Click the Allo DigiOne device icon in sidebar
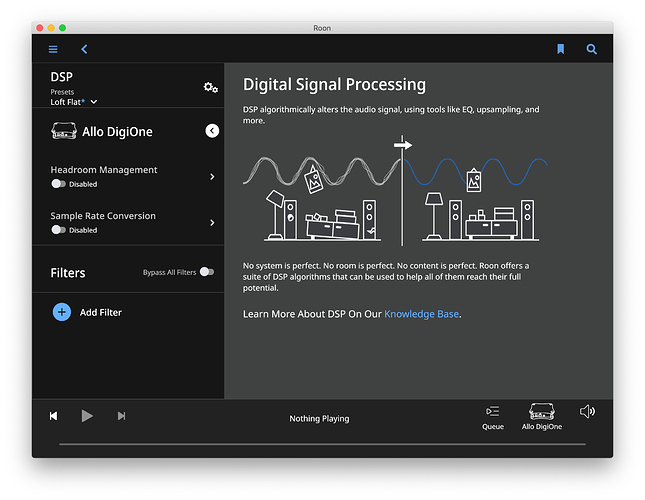This screenshot has width=645, height=500. [x=64, y=131]
